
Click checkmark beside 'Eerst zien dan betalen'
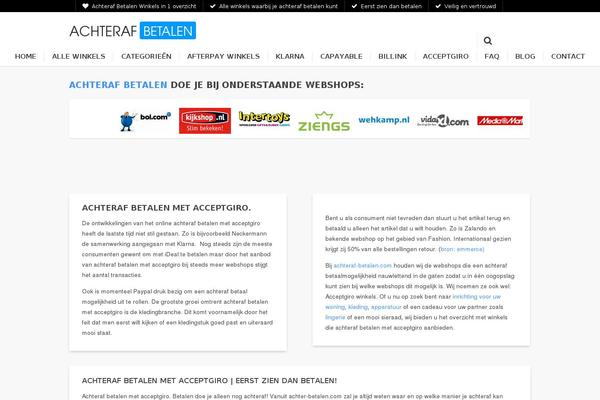(x=354, y=6)
